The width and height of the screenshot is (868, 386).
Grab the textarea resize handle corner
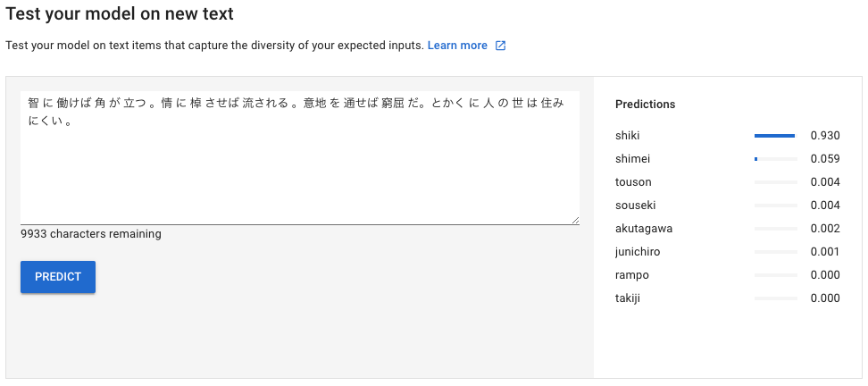(x=576, y=221)
